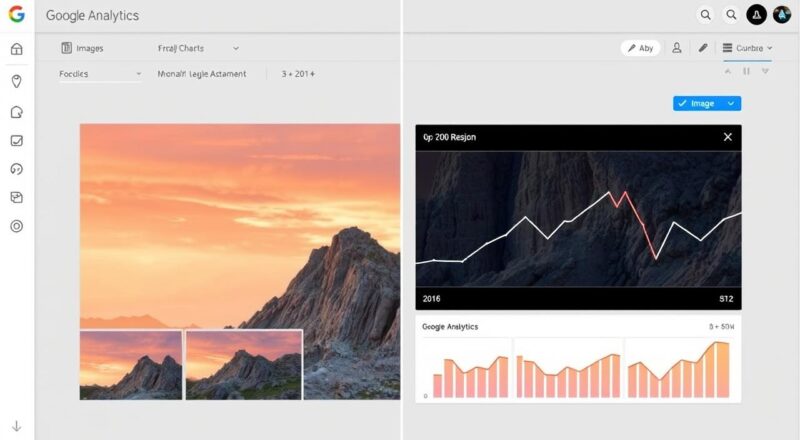The width and height of the screenshot is (800, 440).
Task: Select the first sunset mountain thumbnail
Action: (131, 364)
